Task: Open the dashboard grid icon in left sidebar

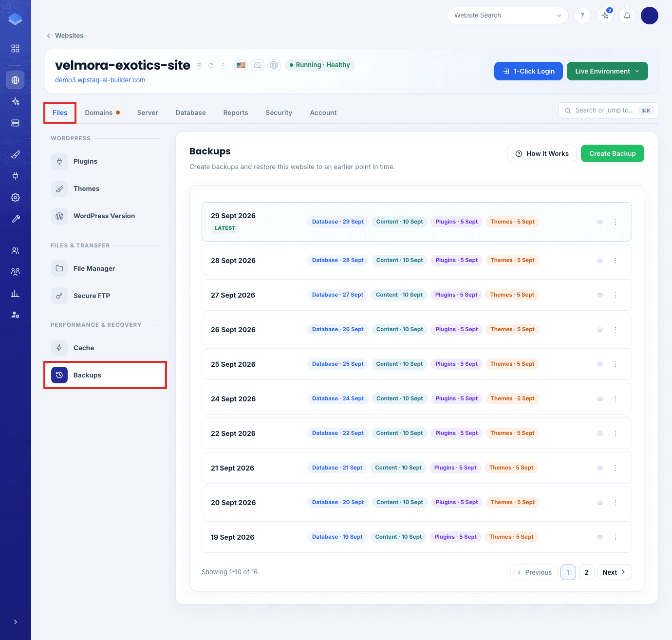Action: [x=16, y=49]
